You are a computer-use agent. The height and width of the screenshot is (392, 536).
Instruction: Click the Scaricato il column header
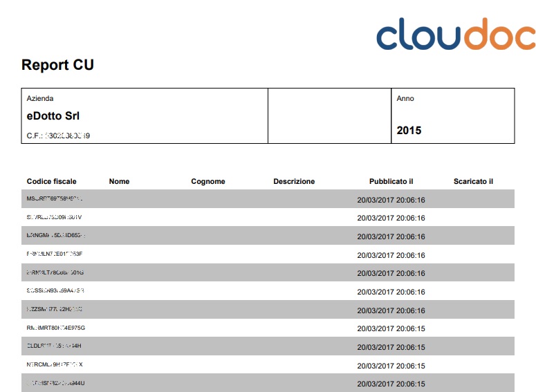coord(473,181)
